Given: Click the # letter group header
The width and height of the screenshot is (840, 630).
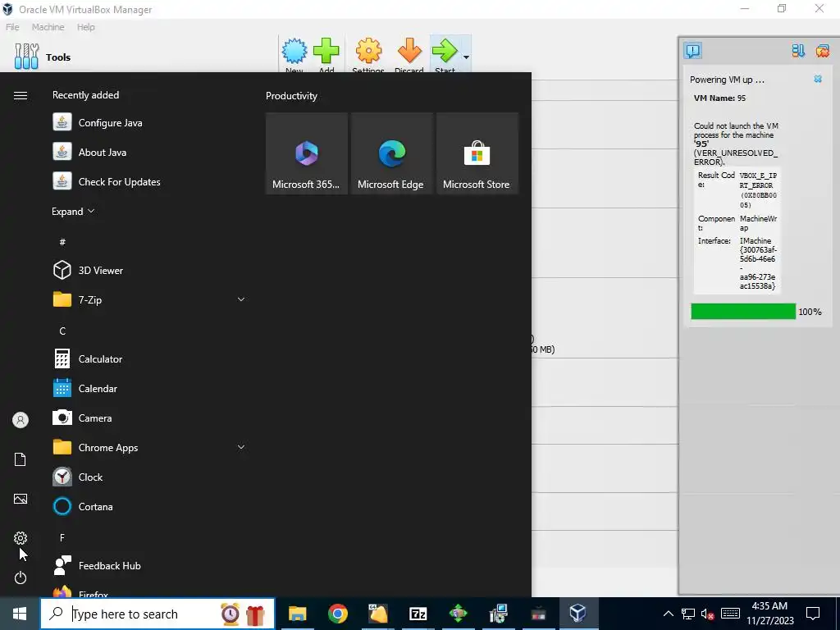Looking at the screenshot, I should pyautogui.click(x=62, y=242).
